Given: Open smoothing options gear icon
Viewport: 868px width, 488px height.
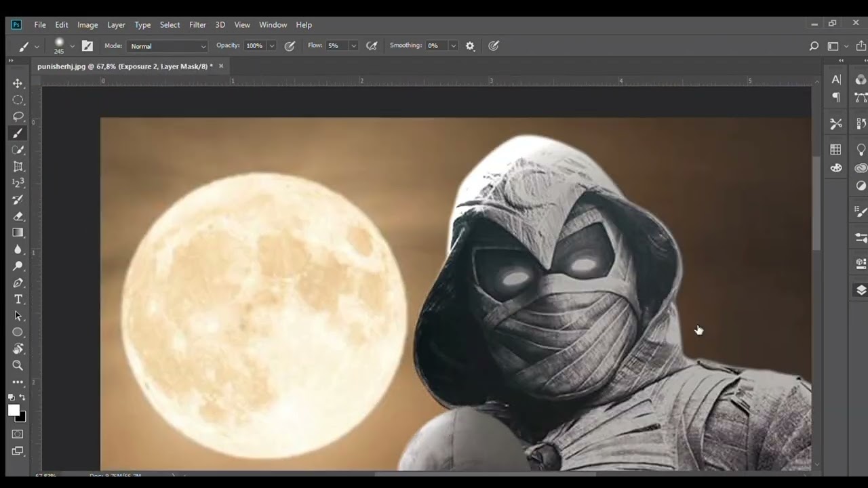Looking at the screenshot, I should [x=470, y=46].
